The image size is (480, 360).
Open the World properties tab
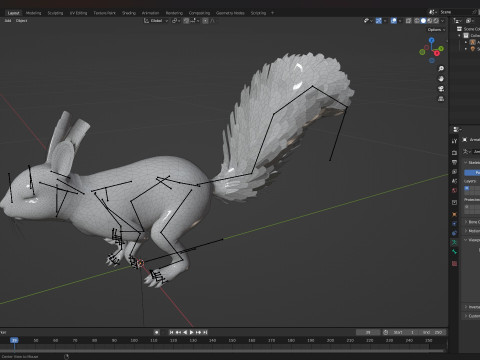[x=454, y=191]
